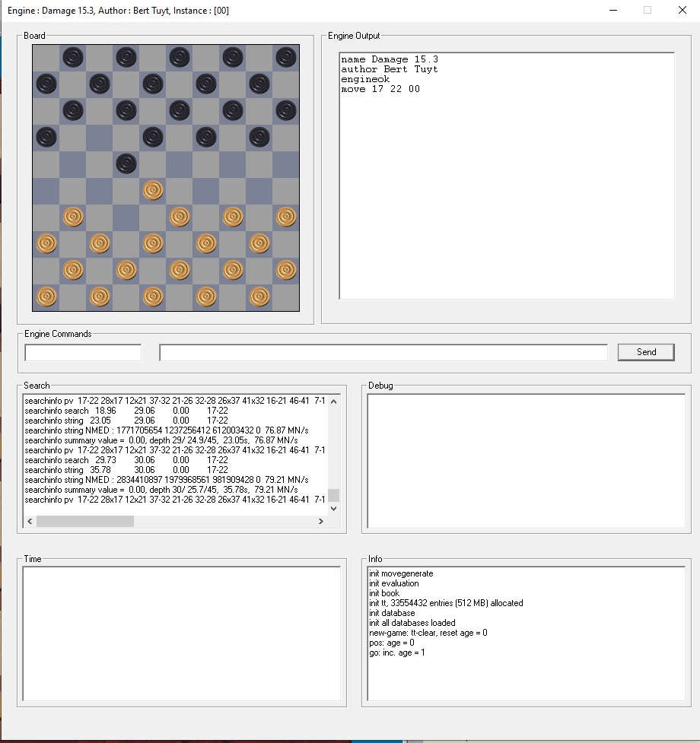Click the long Engine Commands text field

coord(383,353)
